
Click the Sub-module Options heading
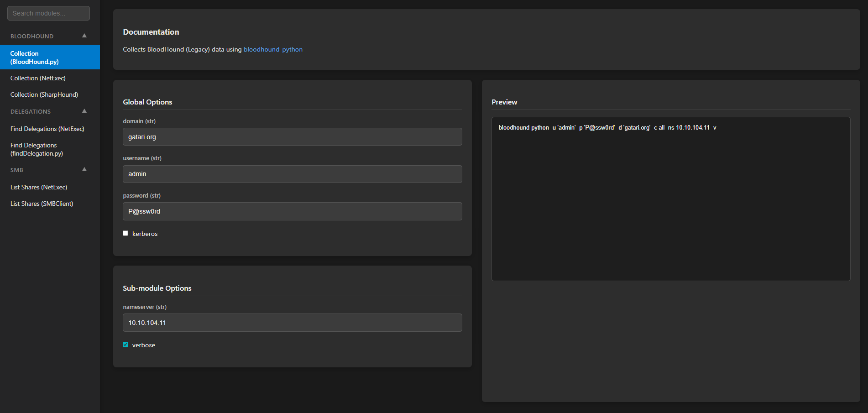tap(157, 288)
